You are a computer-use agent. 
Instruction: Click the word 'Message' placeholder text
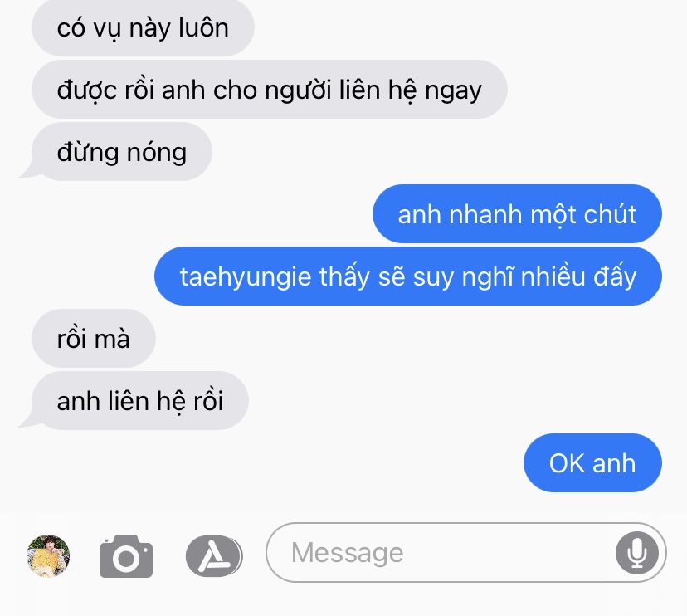pos(348,553)
